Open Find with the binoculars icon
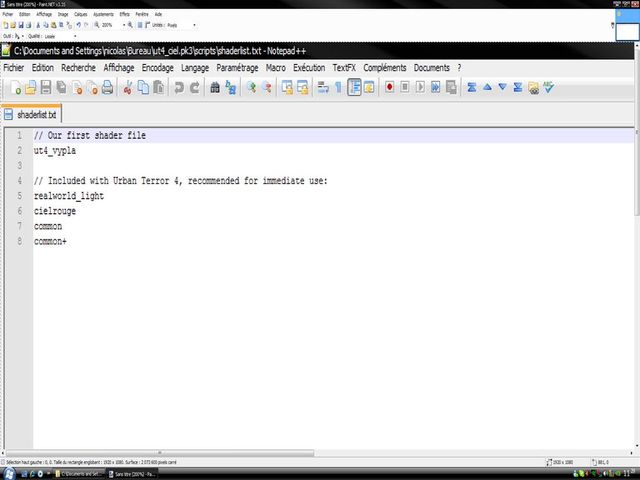Screen dimensions: 640x480 click(x=215, y=87)
